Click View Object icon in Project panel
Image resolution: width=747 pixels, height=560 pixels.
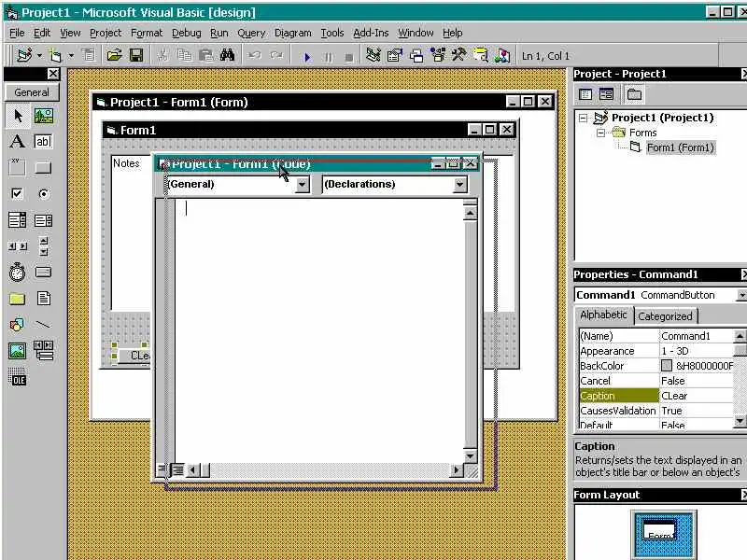tap(606, 94)
